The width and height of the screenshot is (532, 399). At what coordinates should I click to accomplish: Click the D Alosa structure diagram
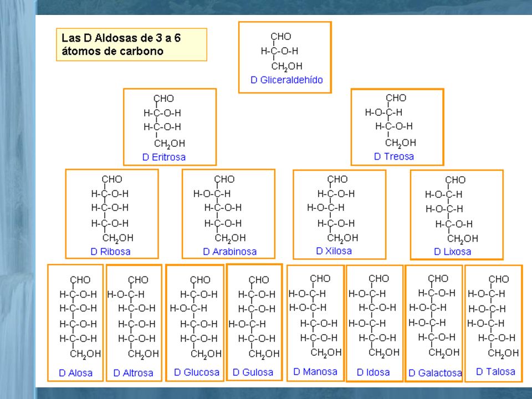(80, 318)
